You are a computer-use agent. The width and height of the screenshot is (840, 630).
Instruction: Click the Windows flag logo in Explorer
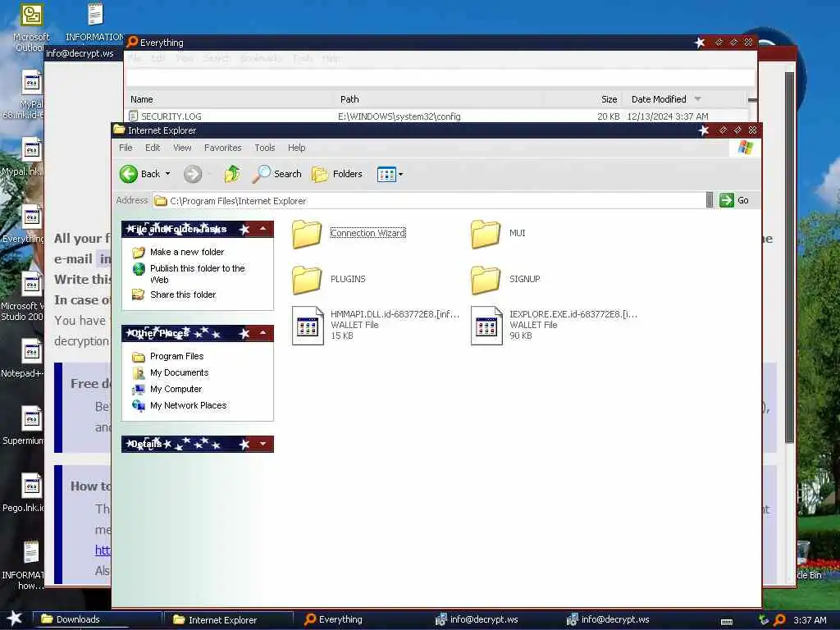pyautogui.click(x=745, y=148)
